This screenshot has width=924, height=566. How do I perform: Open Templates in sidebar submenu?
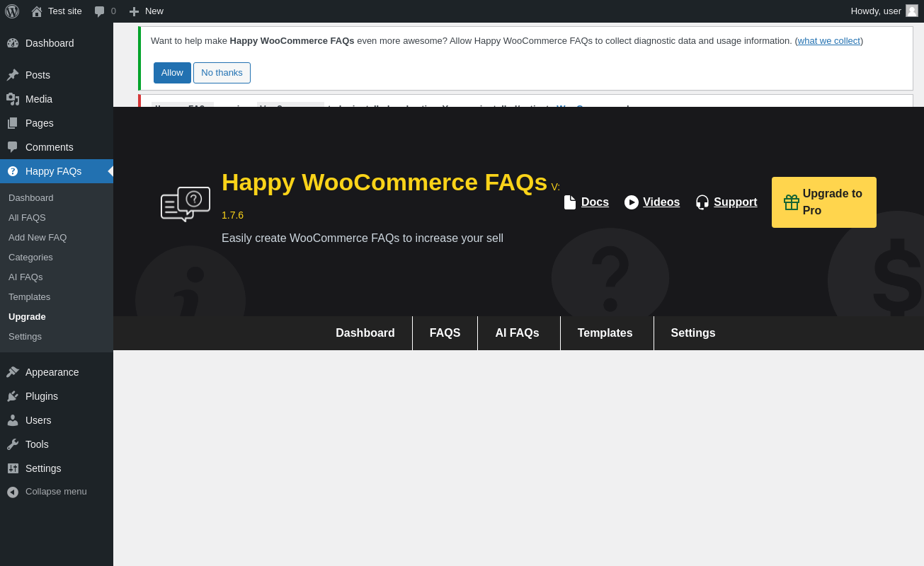pyautogui.click(x=29, y=297)
